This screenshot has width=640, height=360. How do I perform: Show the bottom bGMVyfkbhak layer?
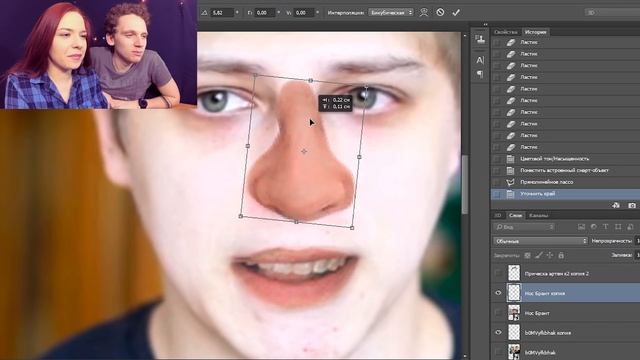pos(498,352)
